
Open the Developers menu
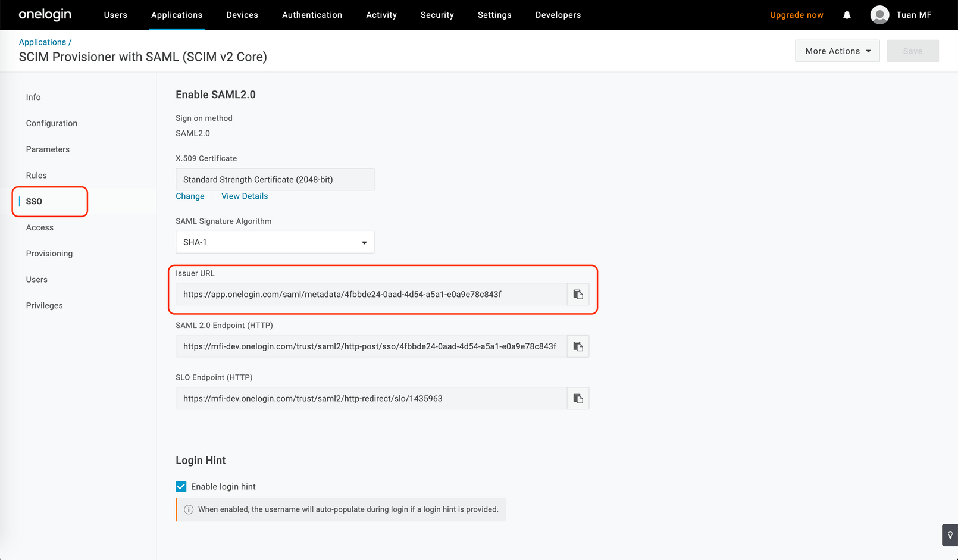pos(558,15)
